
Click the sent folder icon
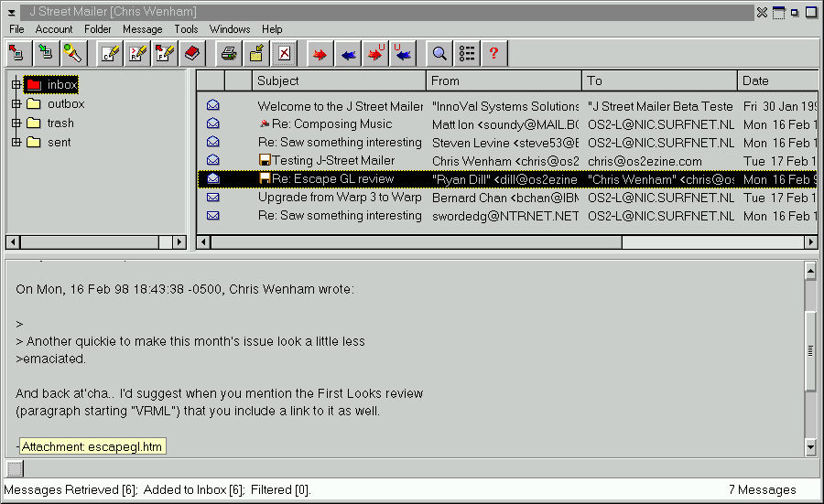[x=34, y=143]
